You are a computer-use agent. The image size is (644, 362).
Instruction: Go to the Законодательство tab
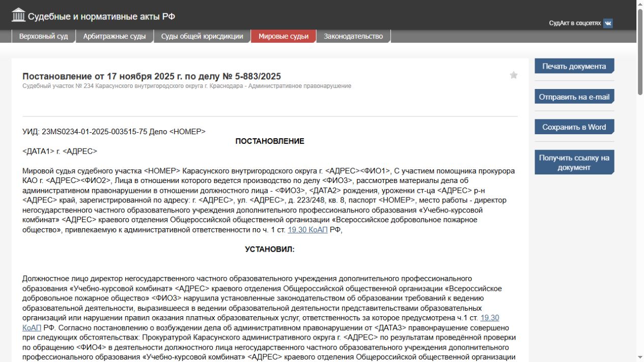353,36
